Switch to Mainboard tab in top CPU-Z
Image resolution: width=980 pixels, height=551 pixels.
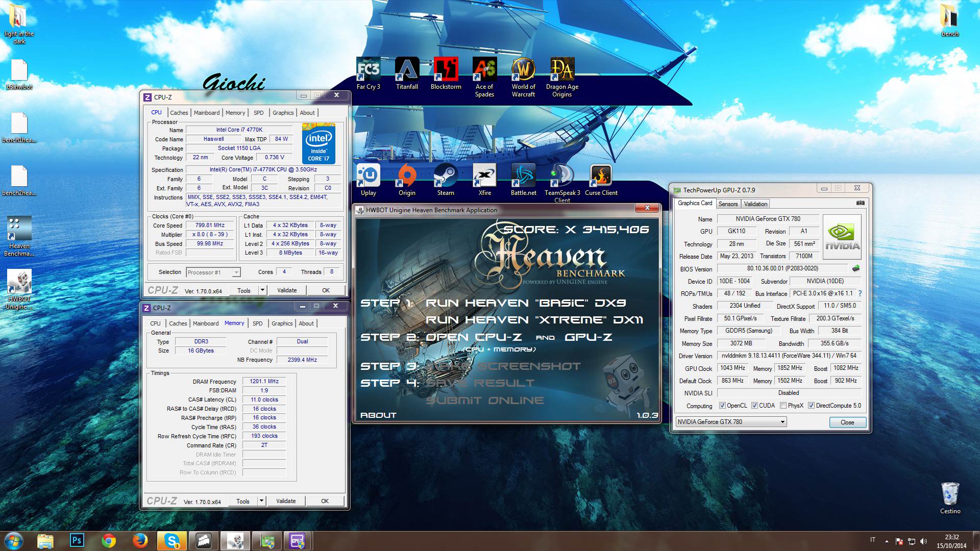coord(207,113)
